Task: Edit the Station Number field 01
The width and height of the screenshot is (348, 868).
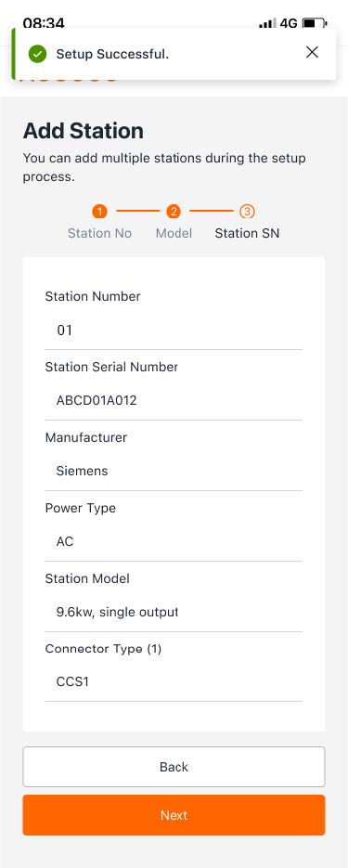Action: (x=174, y=330)
